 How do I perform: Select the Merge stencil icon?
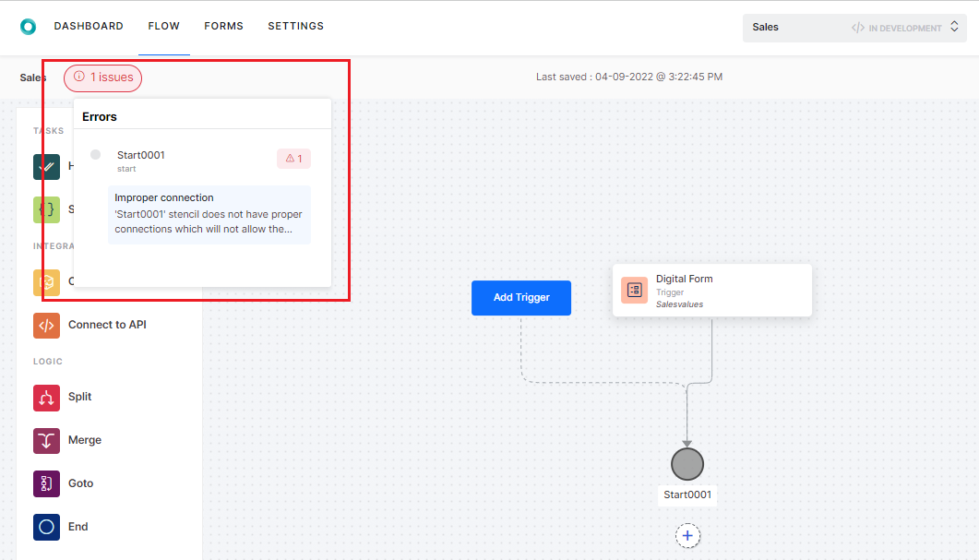coord(46,440)
